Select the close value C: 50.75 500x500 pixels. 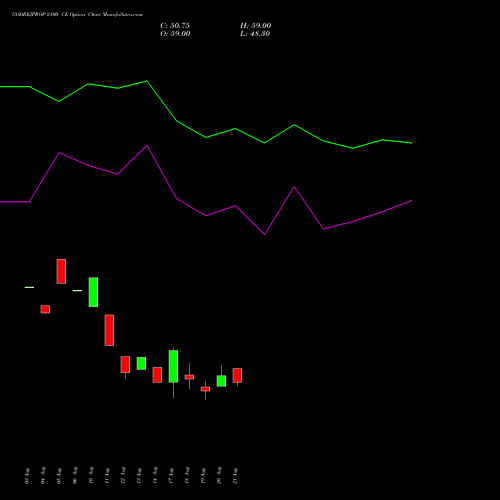175,26
